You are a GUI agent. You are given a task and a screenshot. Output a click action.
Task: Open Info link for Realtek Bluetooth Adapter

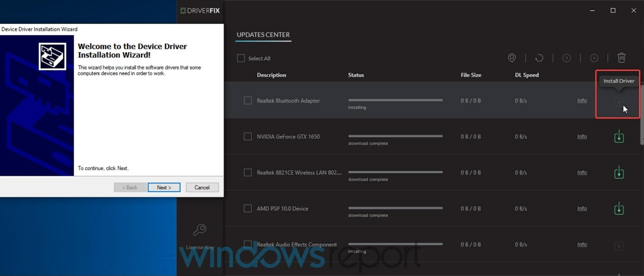point(582,101)
